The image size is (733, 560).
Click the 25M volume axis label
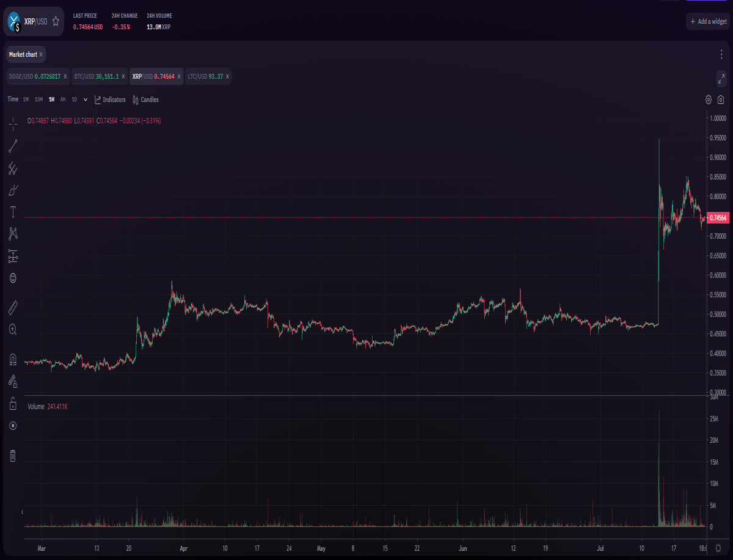pyautogui.click(x=714, y=418)
